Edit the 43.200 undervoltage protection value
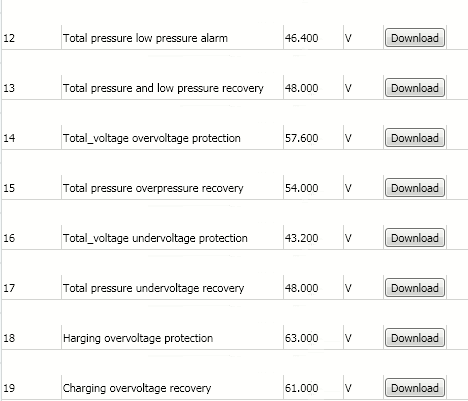468x401 pixels. [313, 238]
